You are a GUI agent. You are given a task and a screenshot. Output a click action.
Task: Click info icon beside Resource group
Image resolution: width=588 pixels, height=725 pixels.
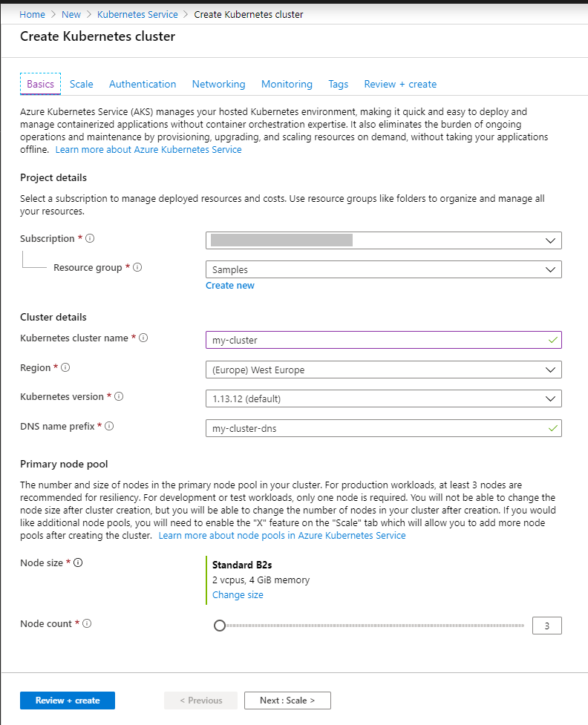coord(137,267)
